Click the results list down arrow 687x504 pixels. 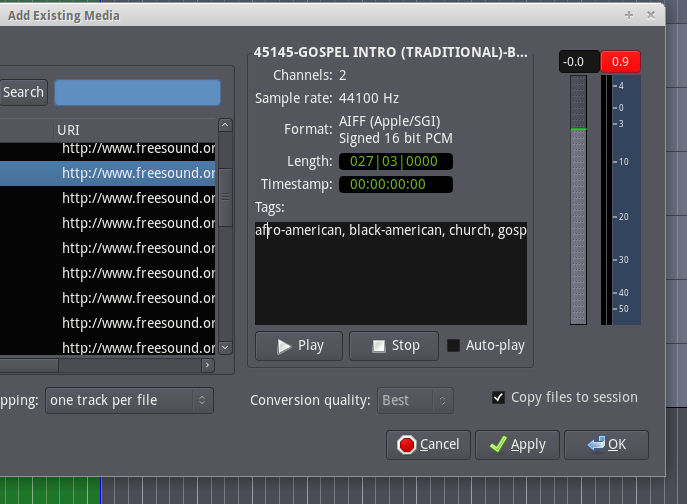225,348
